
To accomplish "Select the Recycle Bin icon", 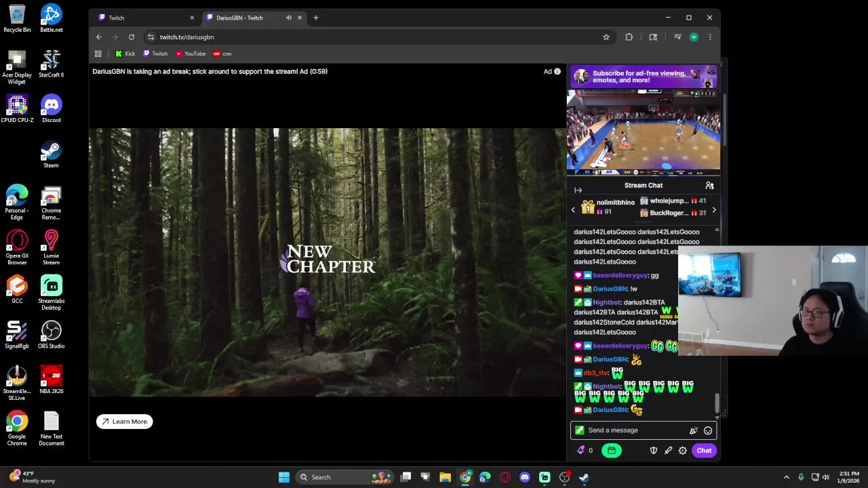I will tap(17, 18).
